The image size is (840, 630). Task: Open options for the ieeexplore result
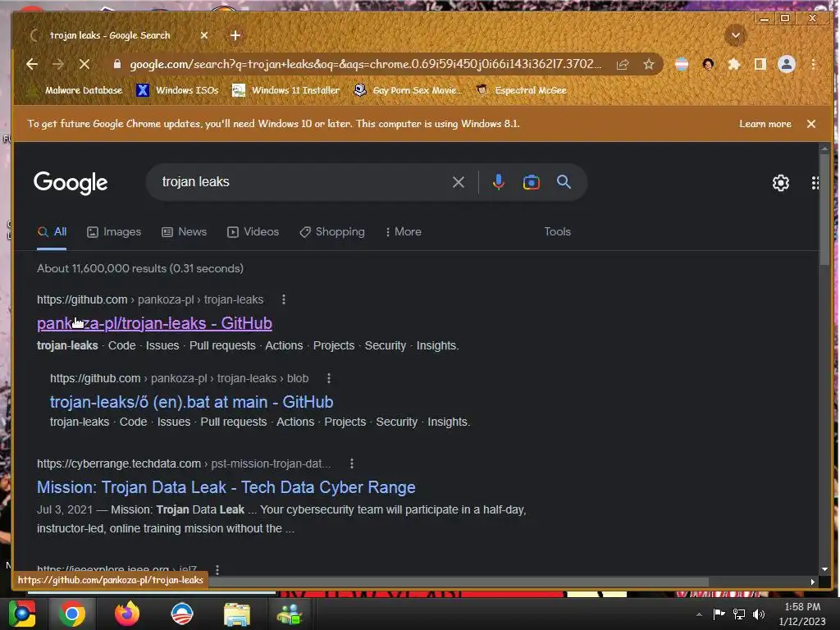(x=217, y=569)
